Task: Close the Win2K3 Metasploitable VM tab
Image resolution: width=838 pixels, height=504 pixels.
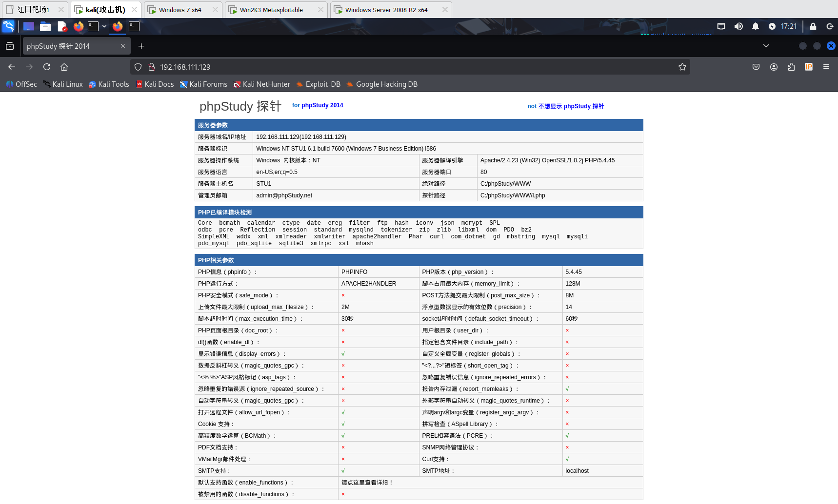Action: 320,10
